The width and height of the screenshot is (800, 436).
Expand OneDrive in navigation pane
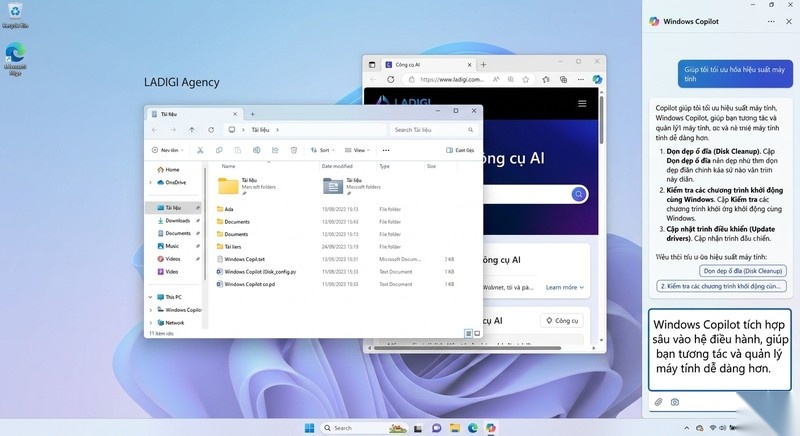tap(151, 183)
